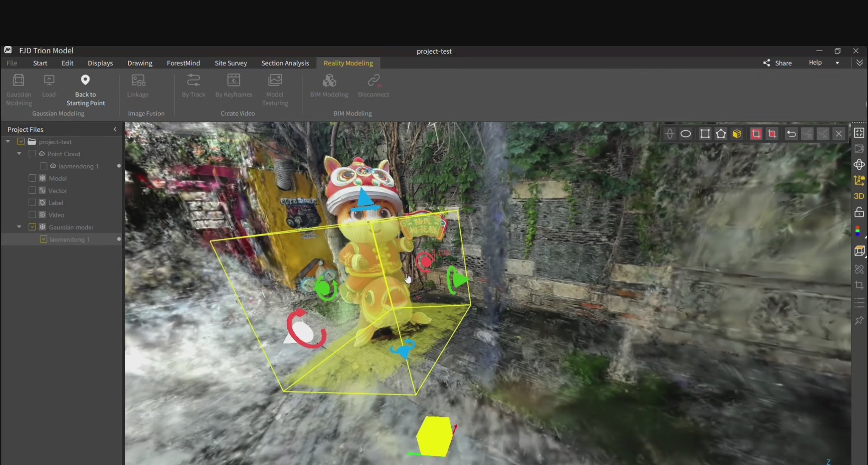Collapse the ribbon with the double chevron
Viewport: 868px width, 465px height.
click(859, 63)
